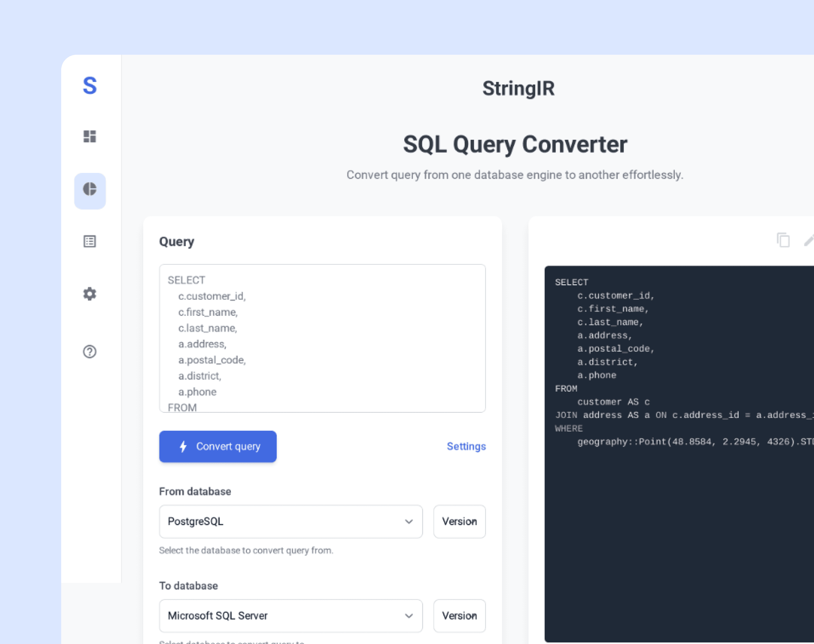
Task: Copy the converted query output
Action: point(783,240)
